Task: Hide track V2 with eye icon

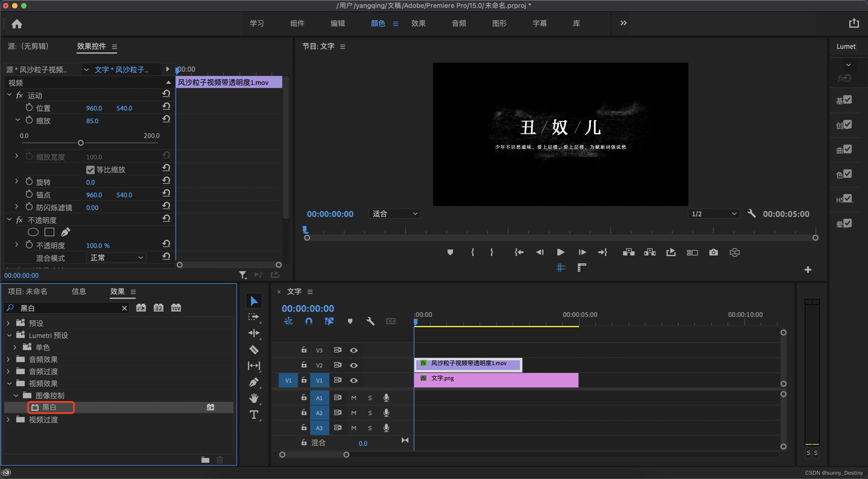Action: click(x=354, y=365)
